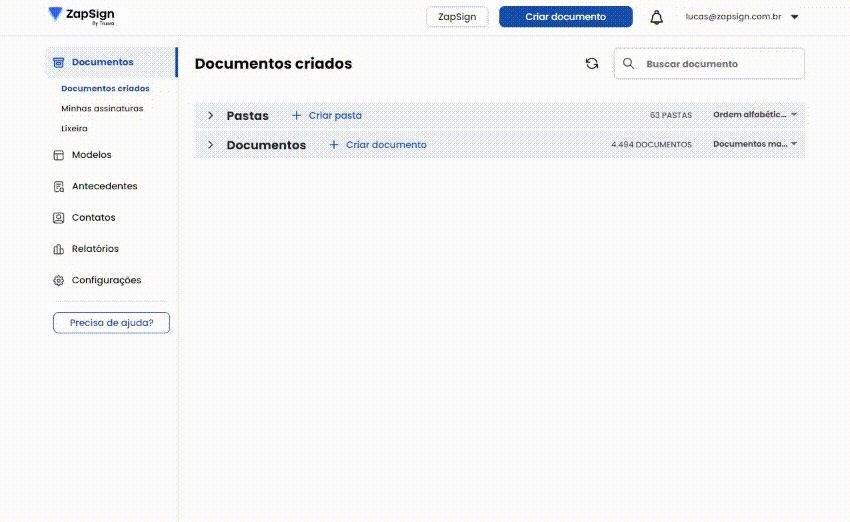Click the plus icon beside Criar documento link
The image size is (850, 522).
pyautogui.click(x=334, y=145)
